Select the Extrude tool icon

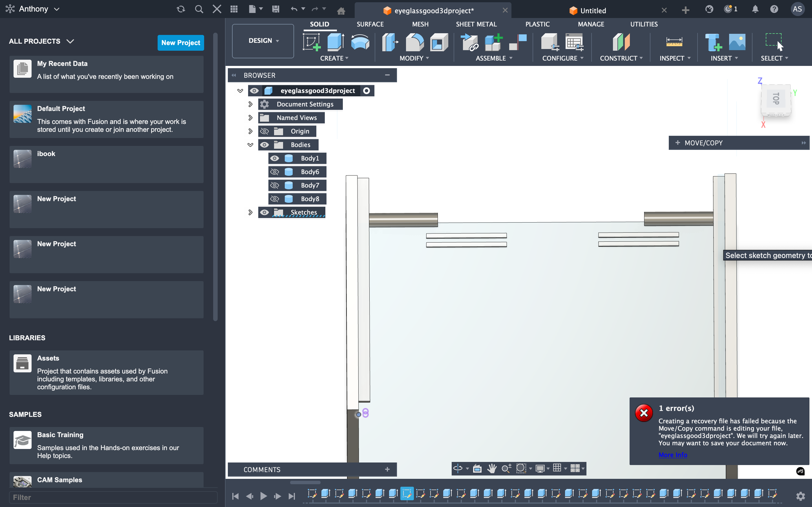(335, 42)
